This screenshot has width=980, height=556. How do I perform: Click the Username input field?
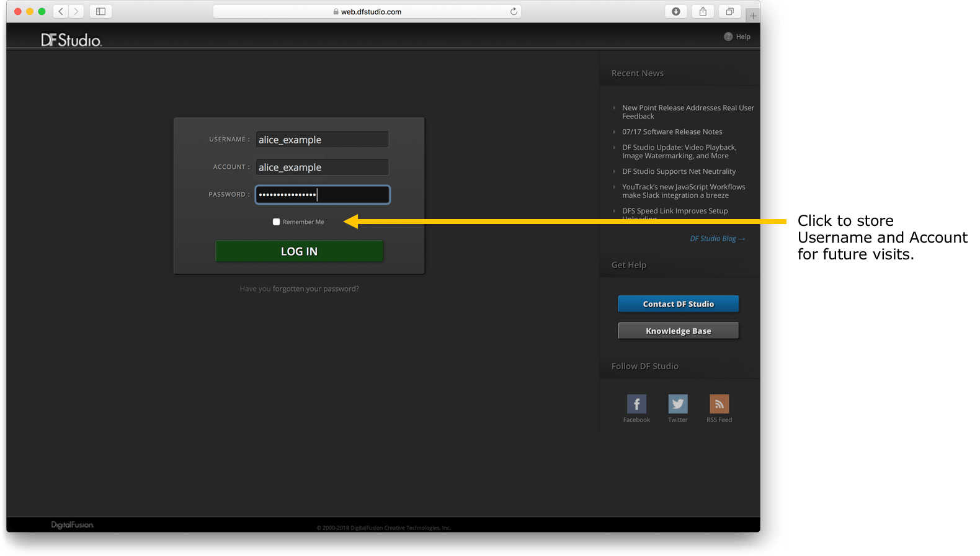click(x=323, y=140)
